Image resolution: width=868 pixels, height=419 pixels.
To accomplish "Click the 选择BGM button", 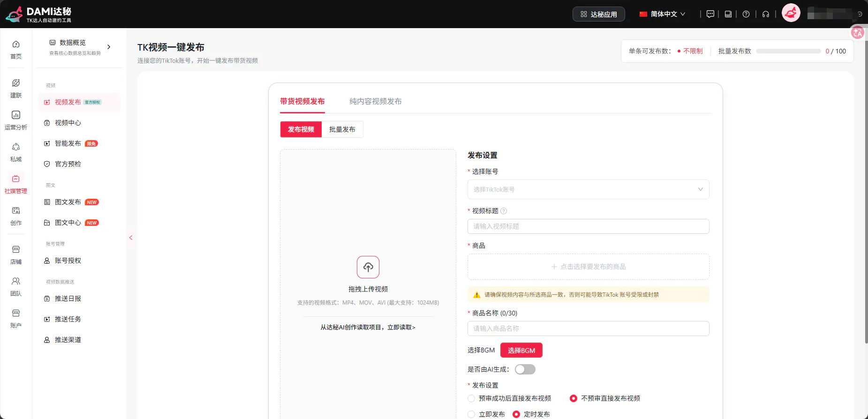I will 521,351.
